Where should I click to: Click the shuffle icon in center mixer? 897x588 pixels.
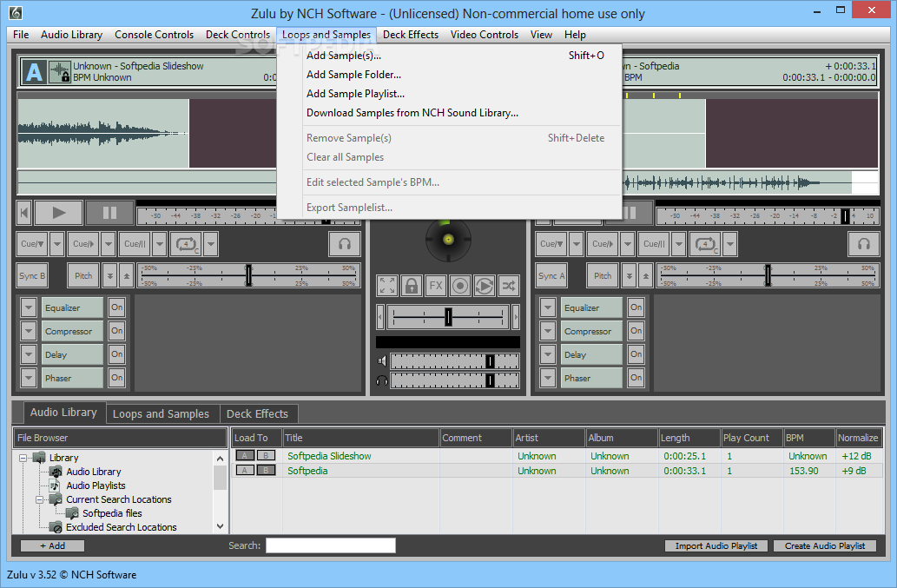click(509, 286)
